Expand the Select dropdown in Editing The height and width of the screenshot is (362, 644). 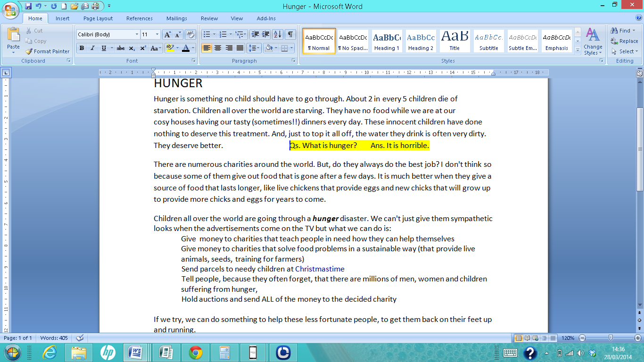[625, 51]
